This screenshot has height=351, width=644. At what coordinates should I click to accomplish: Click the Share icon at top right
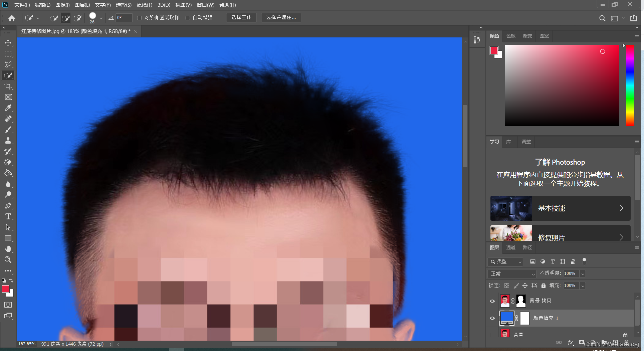click(x=634, y=18)
